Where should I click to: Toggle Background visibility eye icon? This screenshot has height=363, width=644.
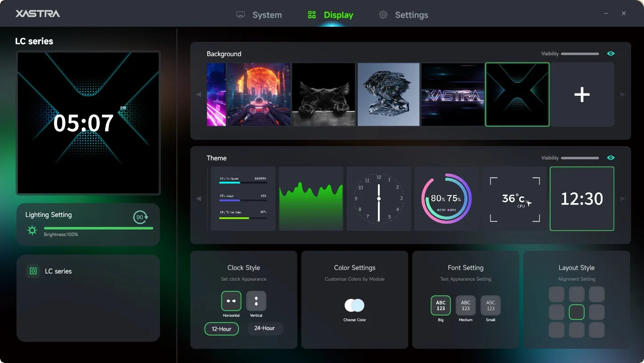coord(611,53)
